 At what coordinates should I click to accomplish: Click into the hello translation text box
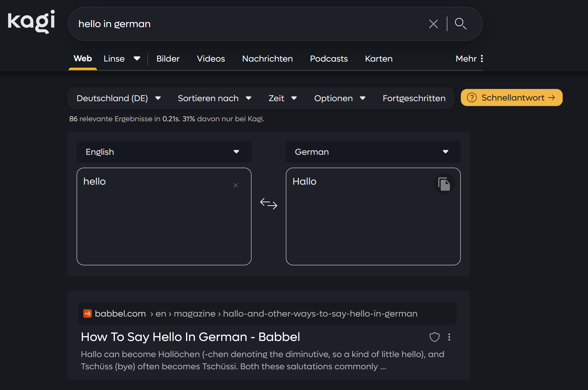point(164,216)
